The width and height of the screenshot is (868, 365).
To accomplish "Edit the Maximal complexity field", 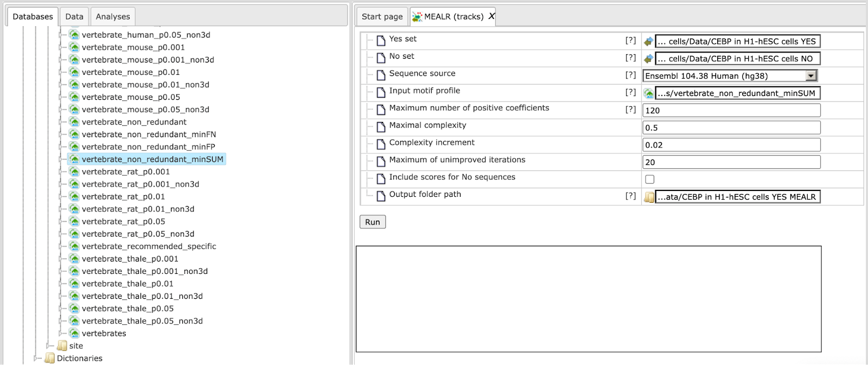I will coord(731,128).
